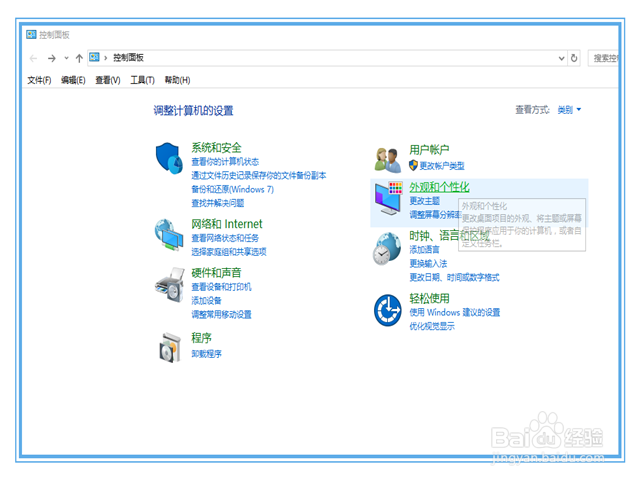Screen dimensions: 640x480
Task: Open the 用户帐户 category link
Action: click(429, 150)
